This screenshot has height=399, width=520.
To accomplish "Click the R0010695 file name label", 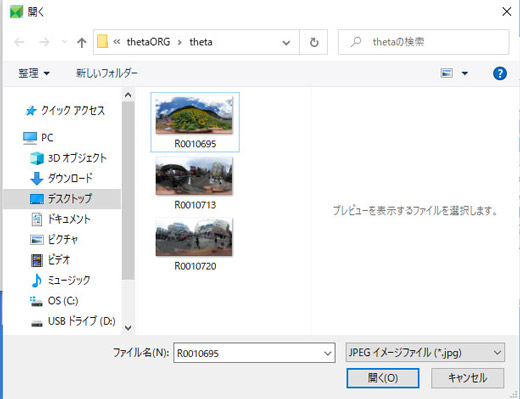I will (195, 144).
